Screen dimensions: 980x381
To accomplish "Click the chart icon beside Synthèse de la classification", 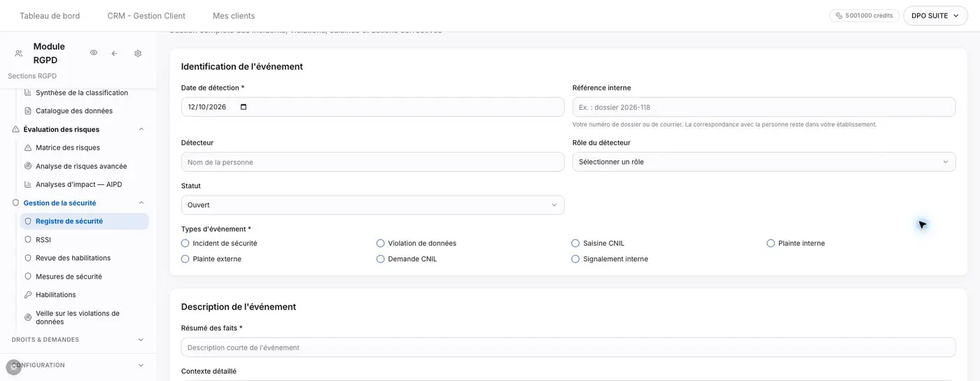I will click(x=28, y=92).
